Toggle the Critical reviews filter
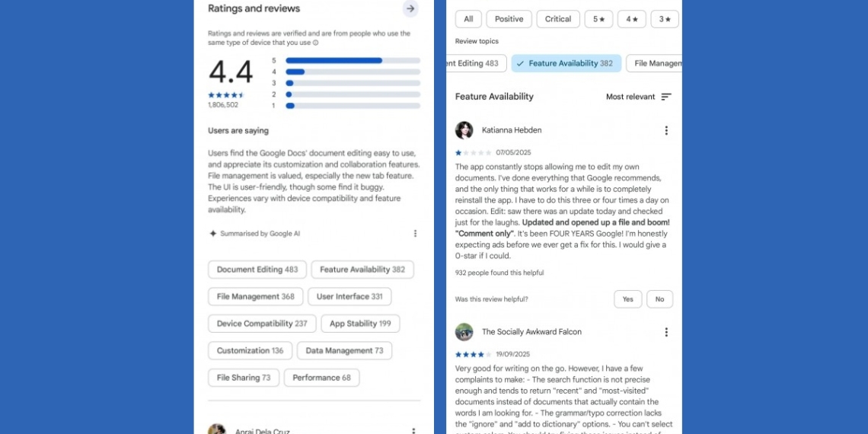Image resolution: width=868 pixels, height=434 pixels. coord(558,19)
